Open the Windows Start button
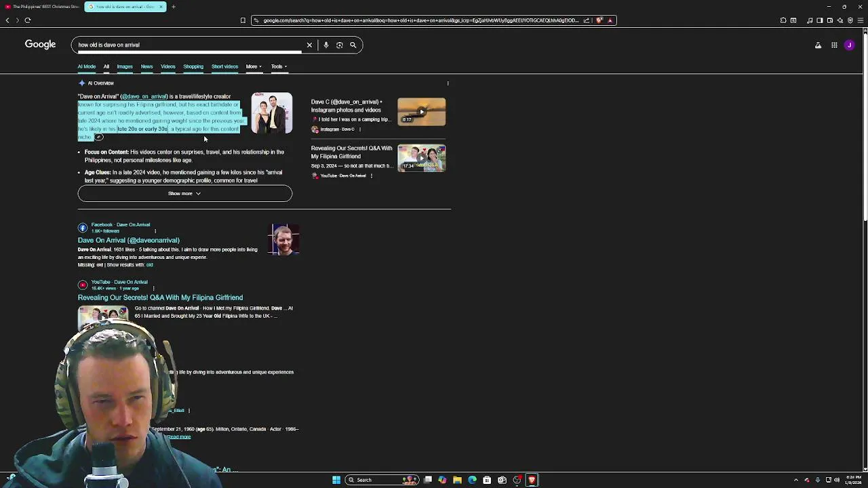 pos(336,480)
